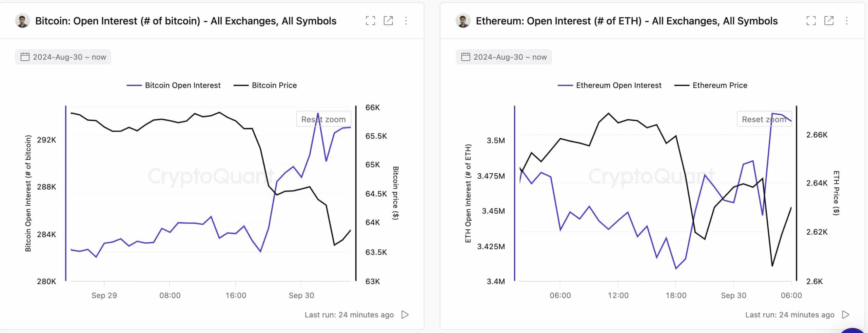Click the calendar icon on the Bitcoin date chip
The image size is (868, 333).
(x=24, y=57)
